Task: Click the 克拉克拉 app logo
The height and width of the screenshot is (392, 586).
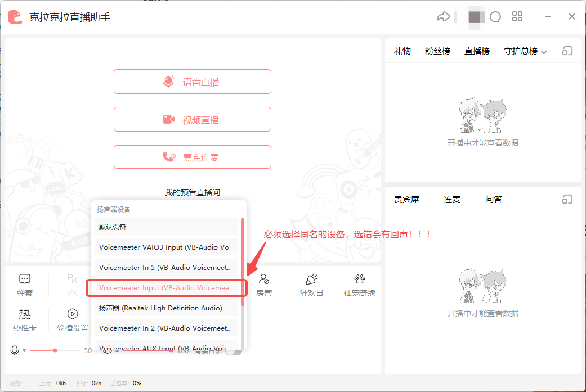Action: [x=15, y=17]
